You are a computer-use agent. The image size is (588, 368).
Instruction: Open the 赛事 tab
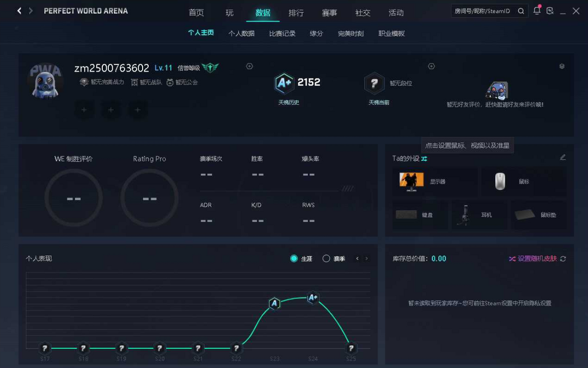click(x=329, y=13)
